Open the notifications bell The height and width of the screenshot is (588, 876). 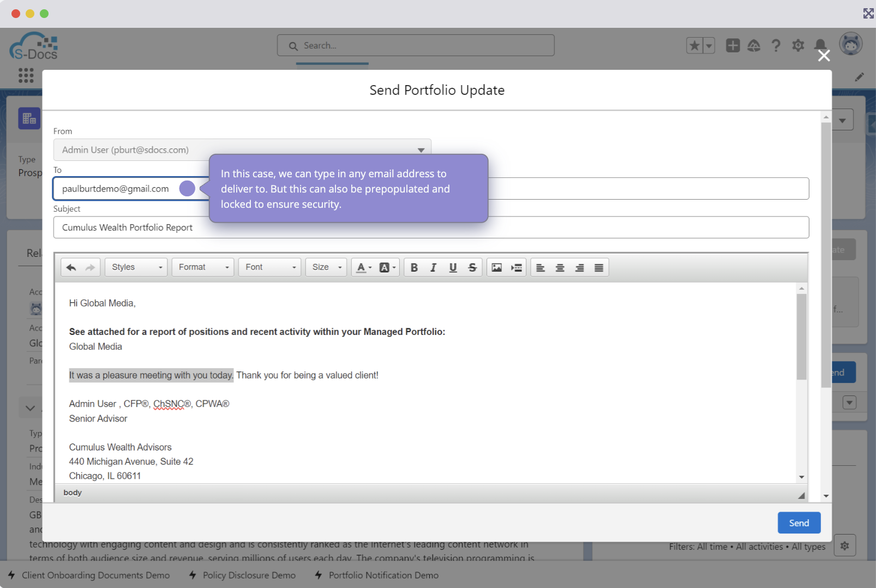820,45
